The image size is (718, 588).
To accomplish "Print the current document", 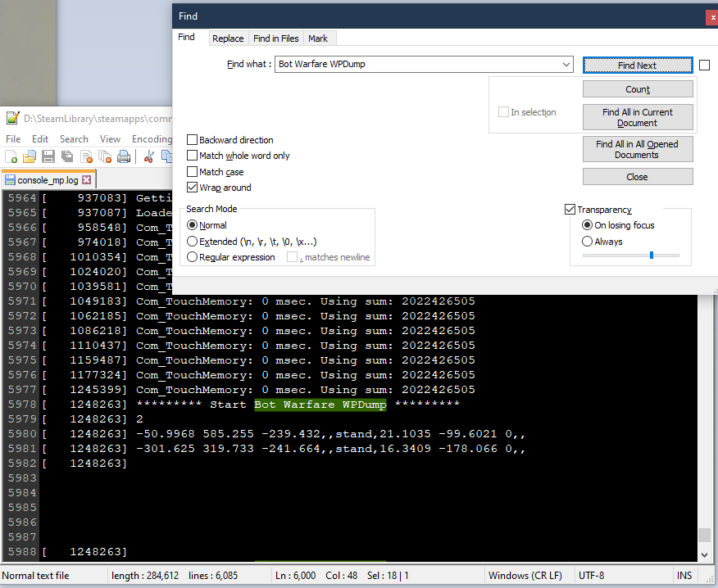I will pyautogui.click(x=123, y=157).
